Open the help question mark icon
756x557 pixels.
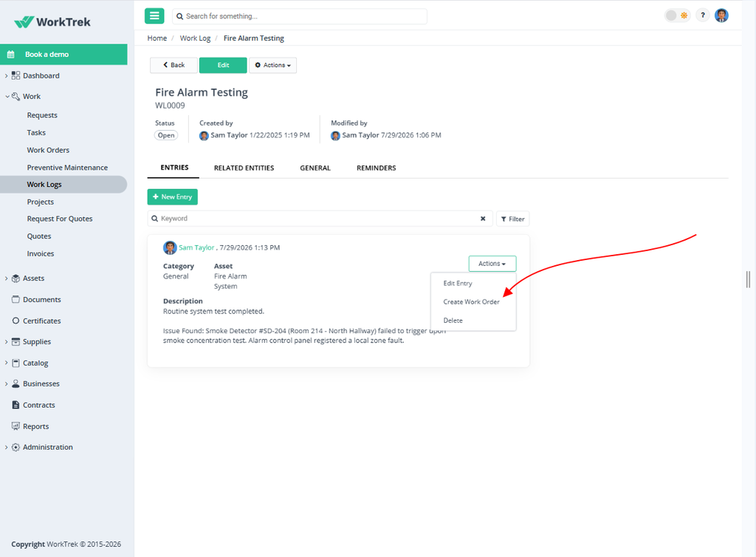point(703,16)
